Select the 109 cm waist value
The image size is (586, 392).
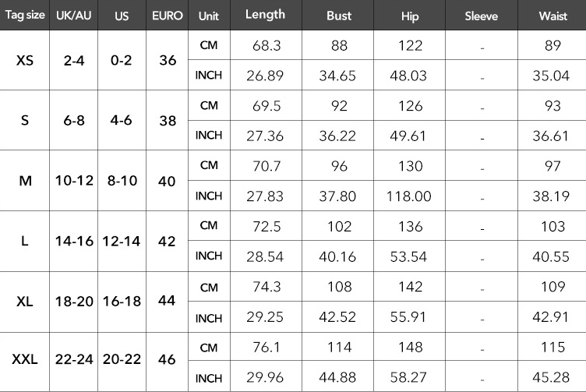point(552,286)
